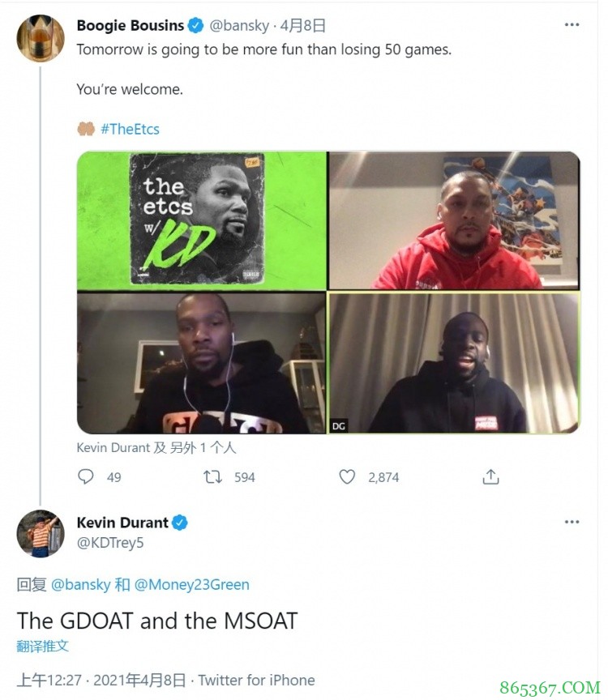Open more options for Boogie Bousins tweet
The width and height of the screenshot is (608, 700).
(x=572, y=24)
